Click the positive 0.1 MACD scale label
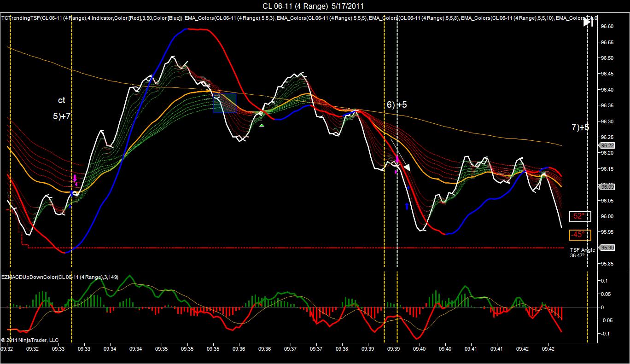 pyautogui.click(x=604, y=280)
